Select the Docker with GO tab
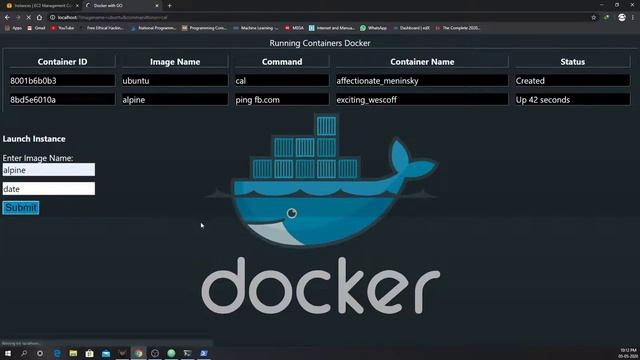The width and height of the screenshot is (640, 360). [122, 6]
